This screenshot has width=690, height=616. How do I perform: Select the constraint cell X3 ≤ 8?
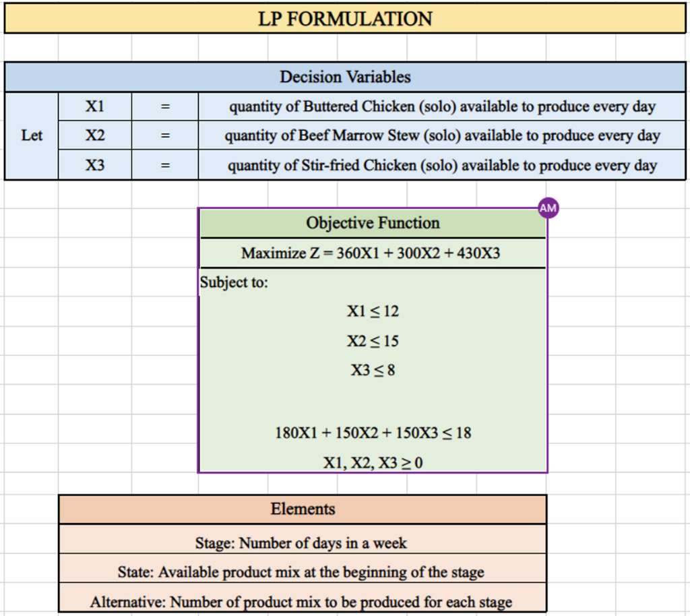(373, 369)
